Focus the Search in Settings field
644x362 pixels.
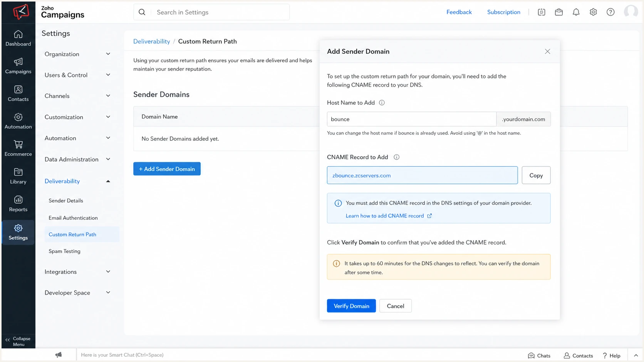pyautogui.click(x=211, y=12)
